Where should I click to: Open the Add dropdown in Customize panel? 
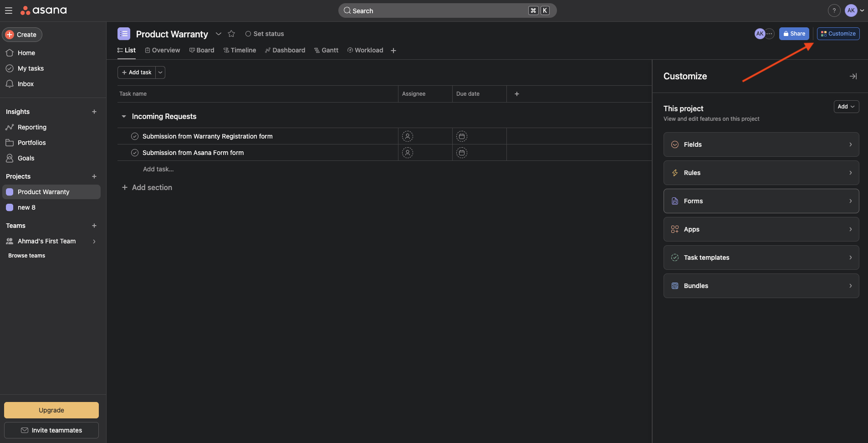(846, 107)
